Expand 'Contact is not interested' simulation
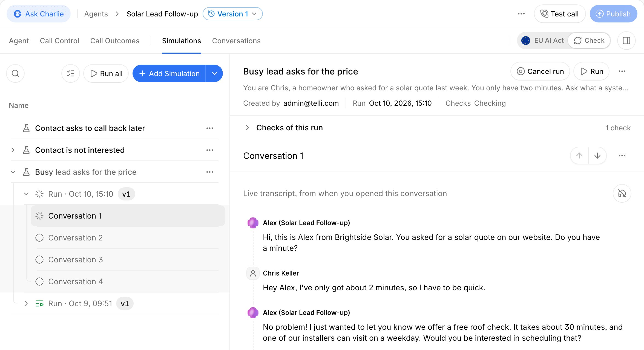 (13, 150)
